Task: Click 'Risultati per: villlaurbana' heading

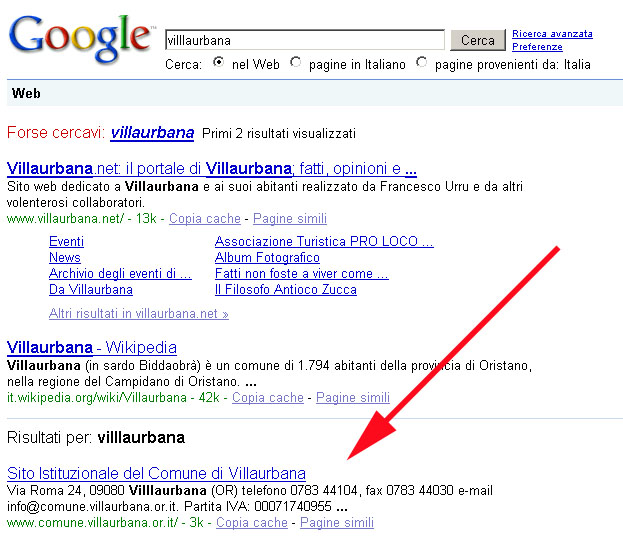Action: pos(96,437)
